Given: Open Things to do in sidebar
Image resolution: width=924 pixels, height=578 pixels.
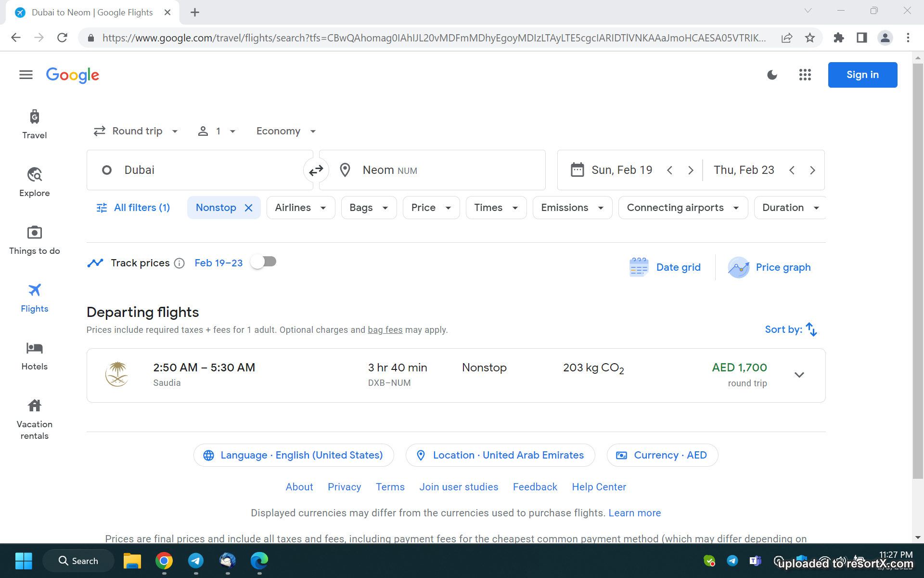Looking at the screenshot, I should point(35,240).
